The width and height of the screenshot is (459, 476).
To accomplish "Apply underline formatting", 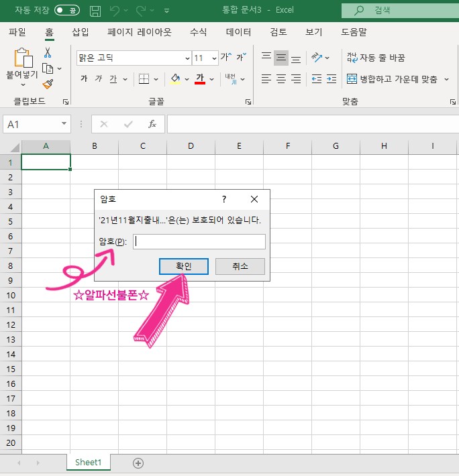I will 113,79.
